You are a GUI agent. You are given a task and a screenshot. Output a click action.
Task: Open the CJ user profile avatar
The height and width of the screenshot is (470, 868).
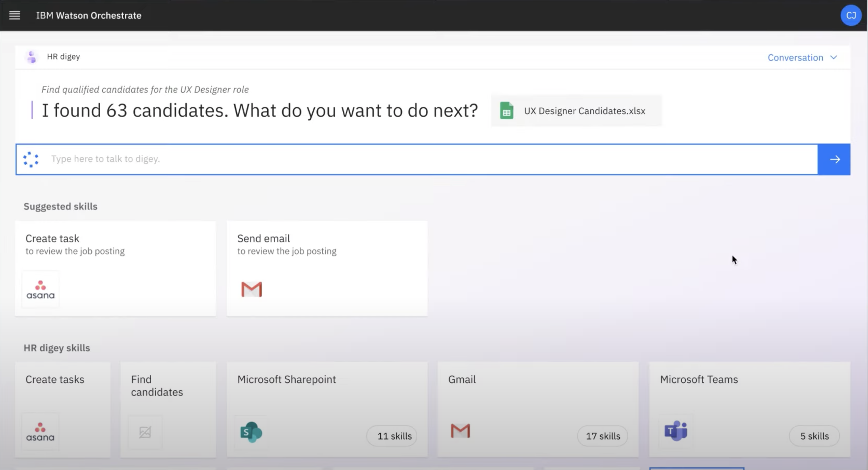click(x=851, y=15)
